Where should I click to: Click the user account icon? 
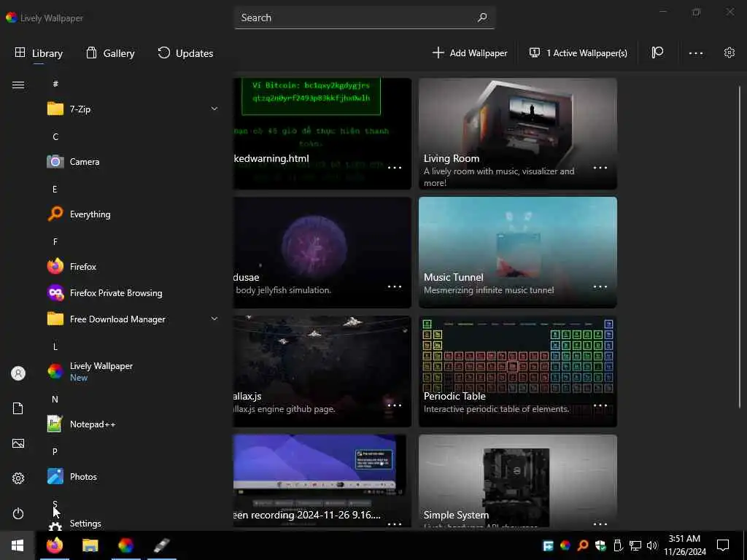pos(18,373)
